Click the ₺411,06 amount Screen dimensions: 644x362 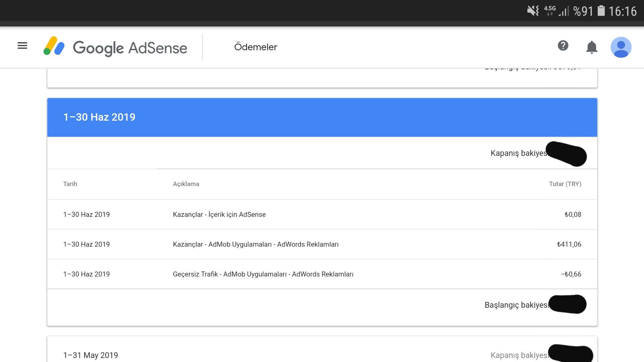[x=569, y=244]
